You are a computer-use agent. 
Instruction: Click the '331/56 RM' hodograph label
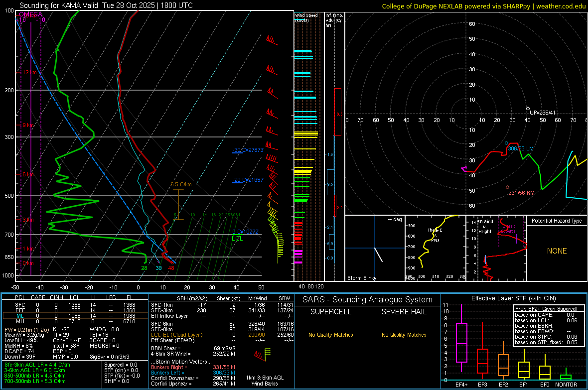pyautogui.click(x=521, y=193)
